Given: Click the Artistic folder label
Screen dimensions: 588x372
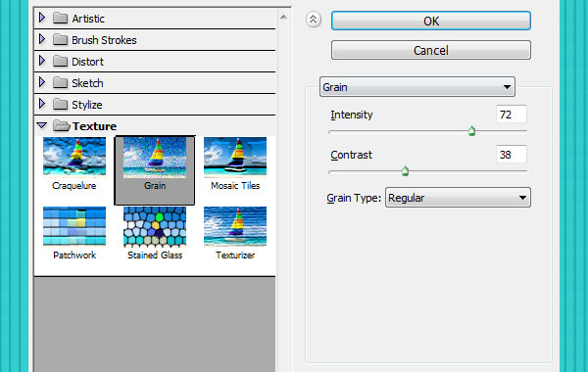Looking at the screenshot, I should pyautogui.click(x=88, y=19).
